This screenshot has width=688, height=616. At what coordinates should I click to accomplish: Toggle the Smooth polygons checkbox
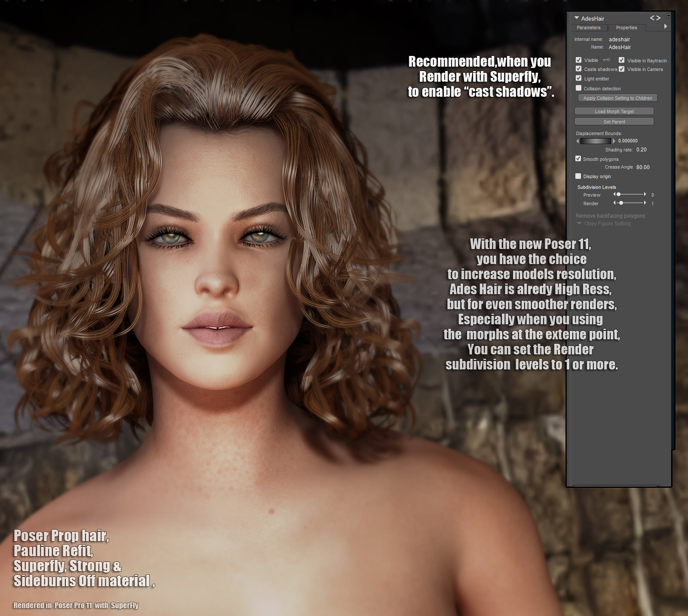coord(578,159)
